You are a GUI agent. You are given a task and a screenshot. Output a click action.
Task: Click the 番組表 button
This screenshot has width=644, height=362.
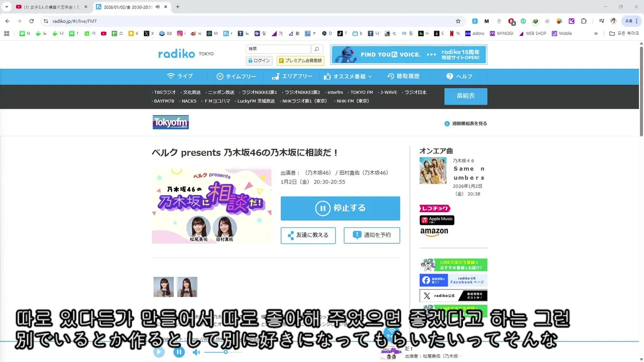pyautogui.click(x=465, y=96)
